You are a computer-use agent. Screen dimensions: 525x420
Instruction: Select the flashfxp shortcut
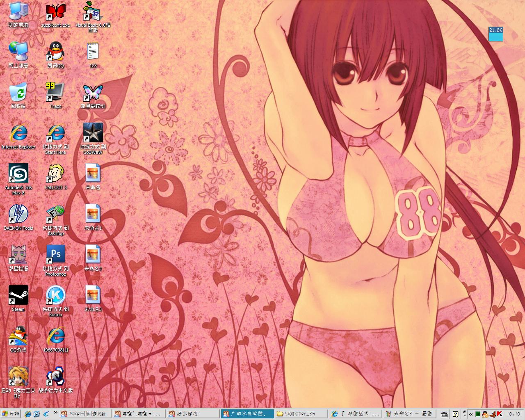[55, 220]
